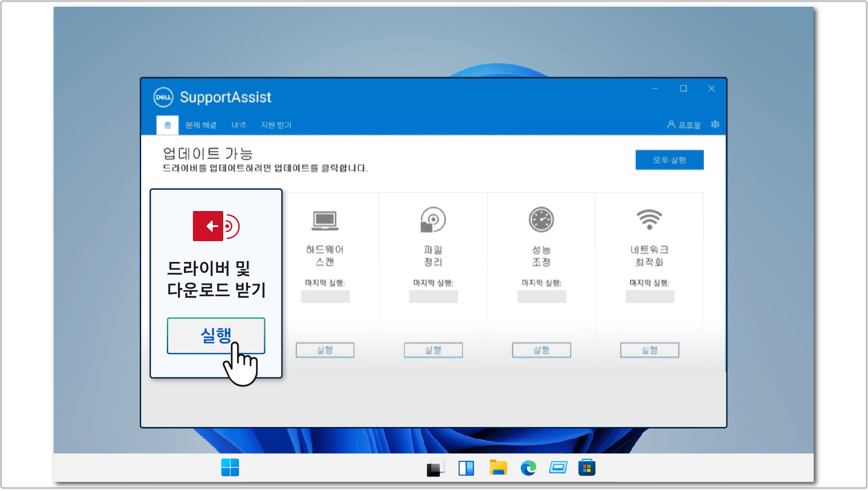868x491 pixels.
Task: Click the red driver download icon
Action: point(216,226)
